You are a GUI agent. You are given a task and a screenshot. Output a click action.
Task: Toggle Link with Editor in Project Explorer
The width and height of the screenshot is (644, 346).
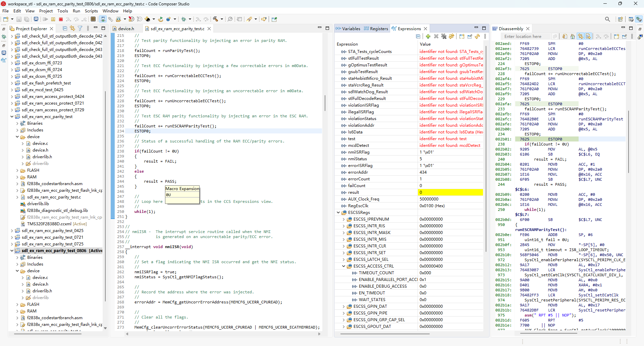click(x=72, y=28)
